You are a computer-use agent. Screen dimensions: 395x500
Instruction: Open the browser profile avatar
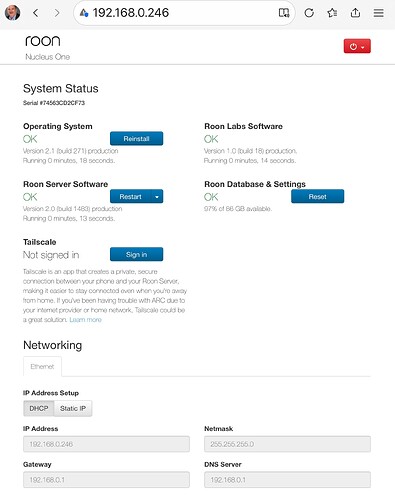click(x=13, y=13)
